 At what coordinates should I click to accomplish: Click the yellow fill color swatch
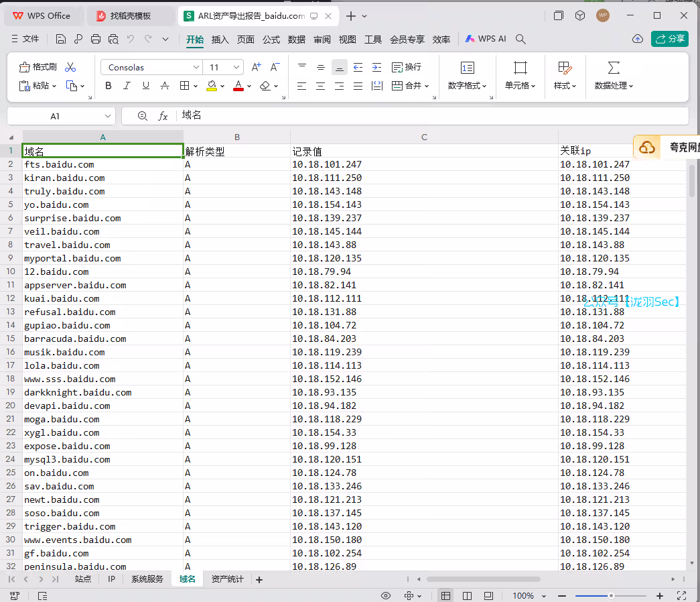[212, 86]
